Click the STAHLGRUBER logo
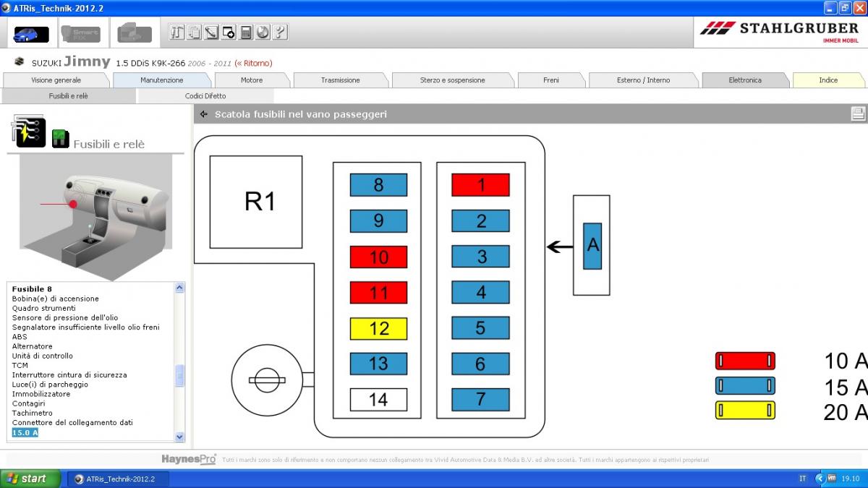The width and height of the screenshot is (868, 488). (781, 32)
